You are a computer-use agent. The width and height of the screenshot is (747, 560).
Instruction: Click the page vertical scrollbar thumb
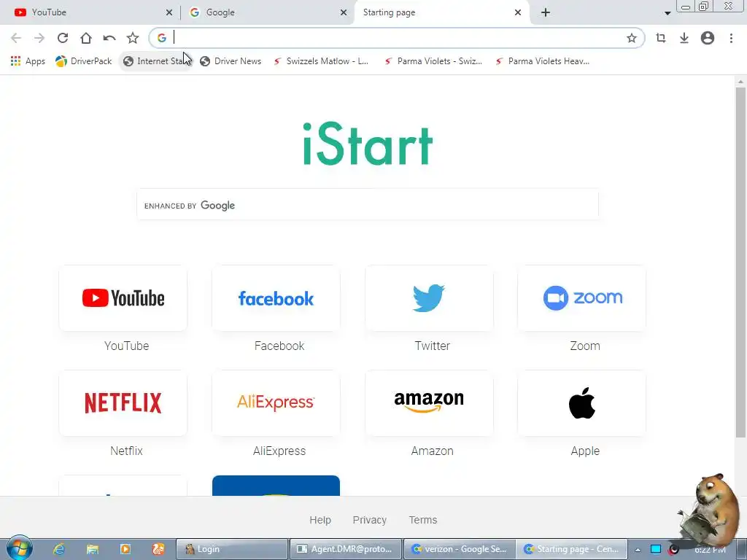point(740,262)
